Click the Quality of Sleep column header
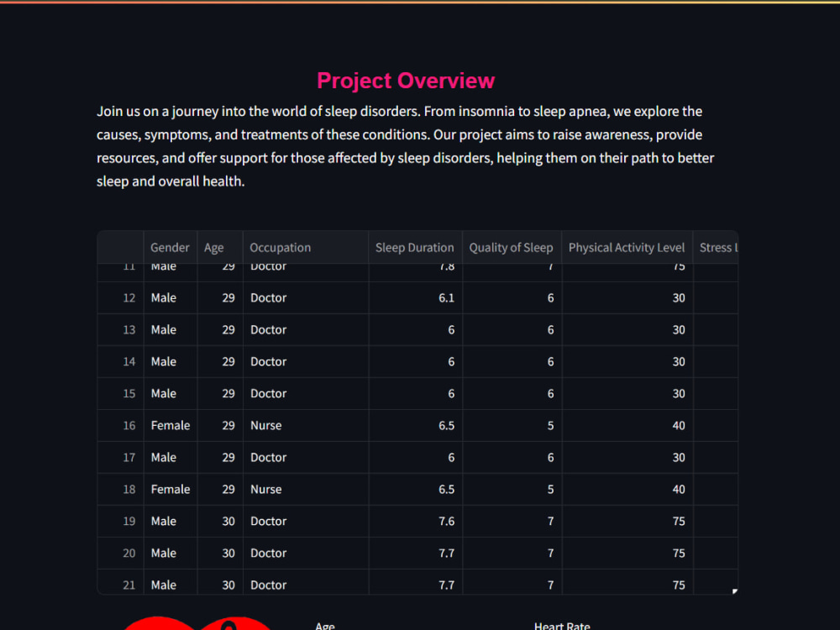 (512, 248)
